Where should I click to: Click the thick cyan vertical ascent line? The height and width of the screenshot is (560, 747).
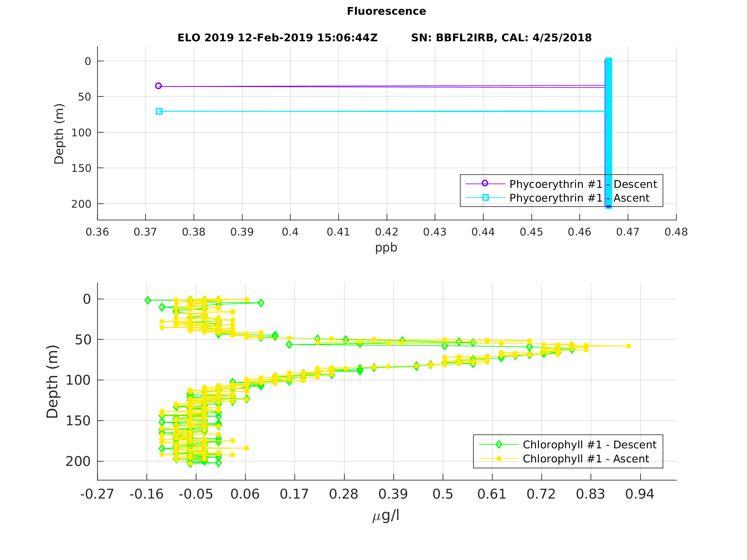[608, 133]
